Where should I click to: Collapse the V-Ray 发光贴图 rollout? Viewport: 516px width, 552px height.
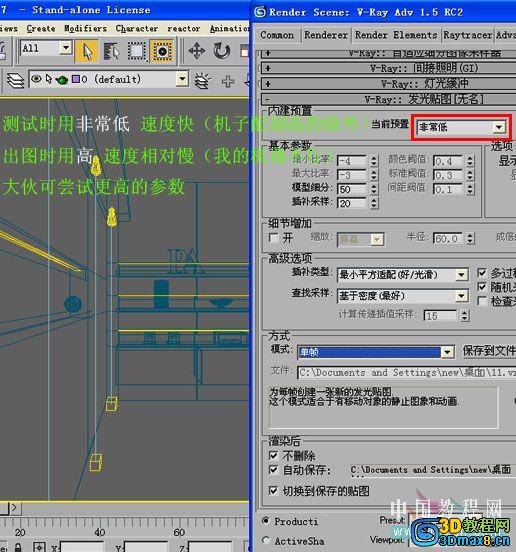pyautogui.click(x=389, y=99)
